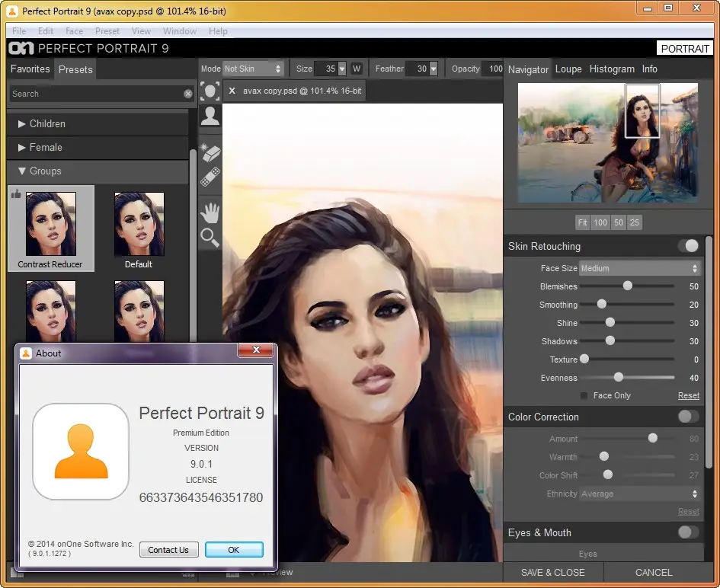The height and width of the screenshot is (588, 720).
Task: Enable the Eyes & Mouth switch
Action: coord(688,532)
